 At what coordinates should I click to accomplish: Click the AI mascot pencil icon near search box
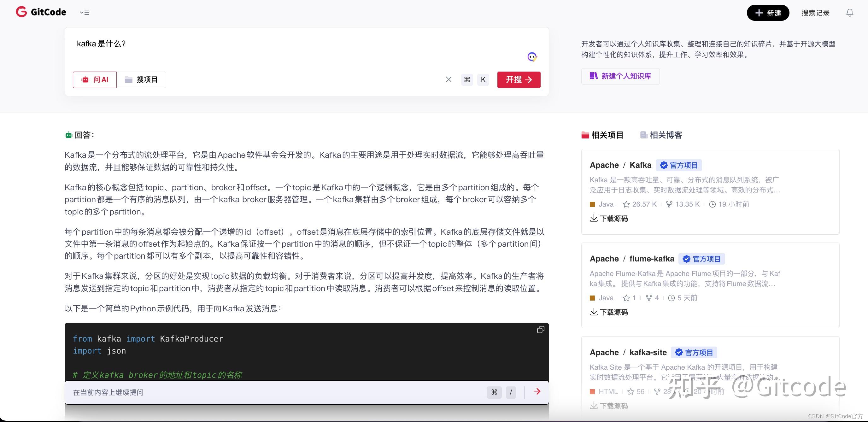[x=532, y=57]
